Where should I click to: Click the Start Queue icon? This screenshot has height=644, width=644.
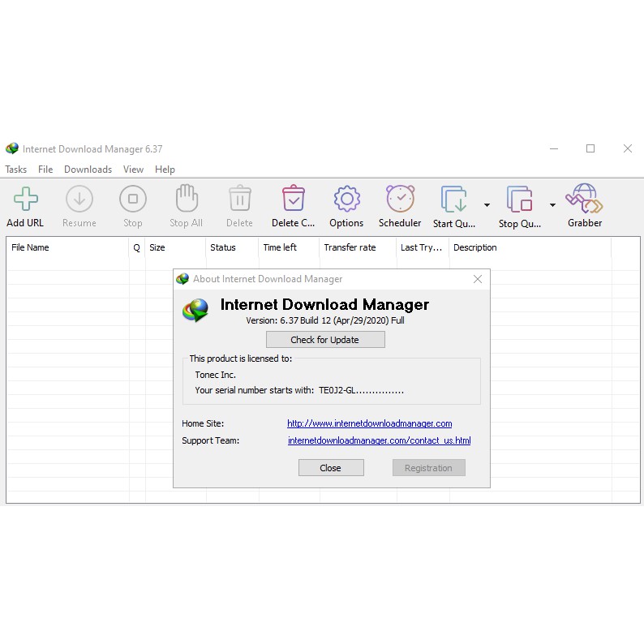point(453,200)
